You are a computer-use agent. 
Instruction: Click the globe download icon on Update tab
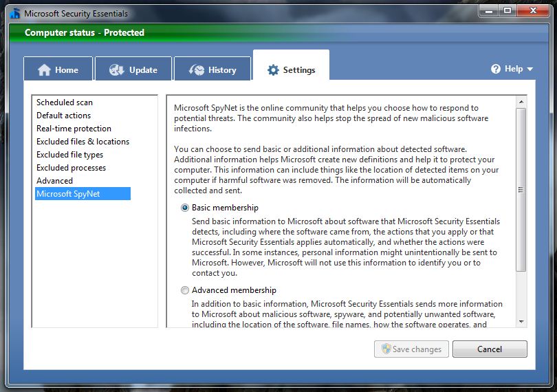(x=116, y=69)
